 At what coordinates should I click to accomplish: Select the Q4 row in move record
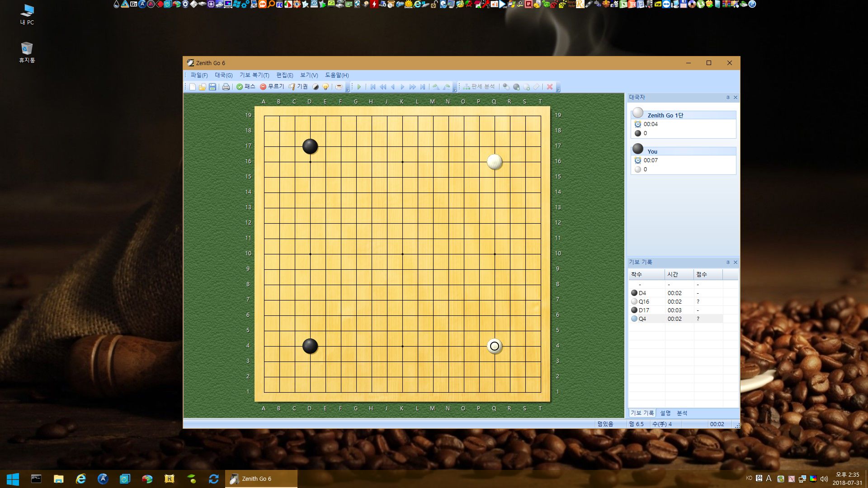coord(676,319)
